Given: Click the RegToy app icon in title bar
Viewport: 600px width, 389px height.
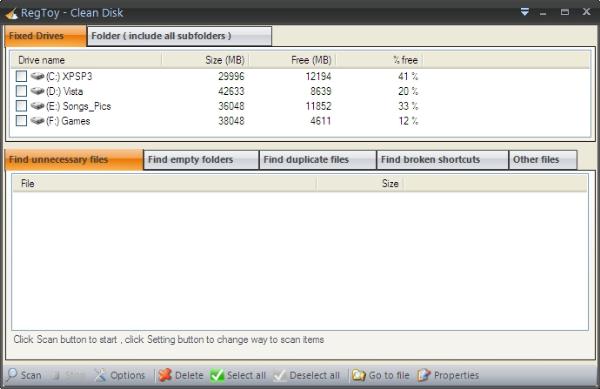Looking at the screenshot, I should tap(11, 13).
